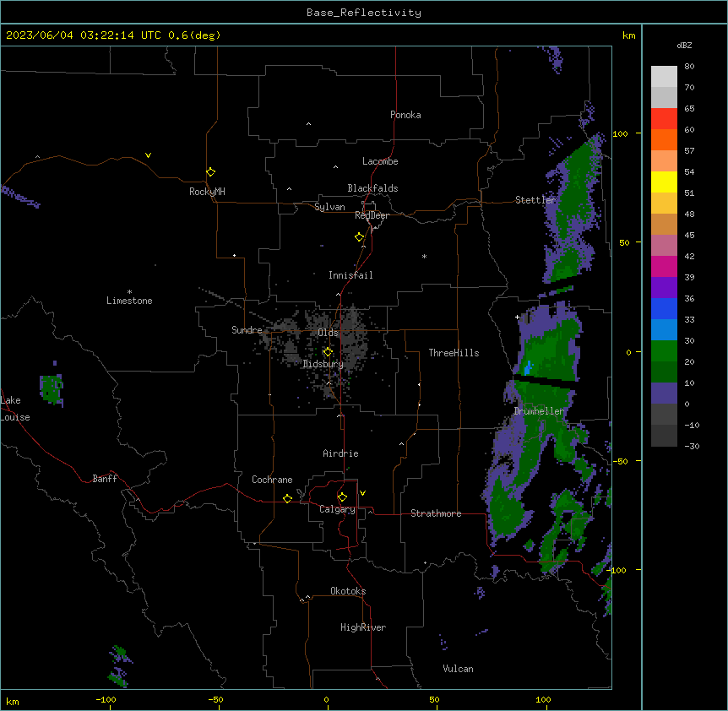Select the Lacombe city label
Screen dimensions: 728x711
380,161
